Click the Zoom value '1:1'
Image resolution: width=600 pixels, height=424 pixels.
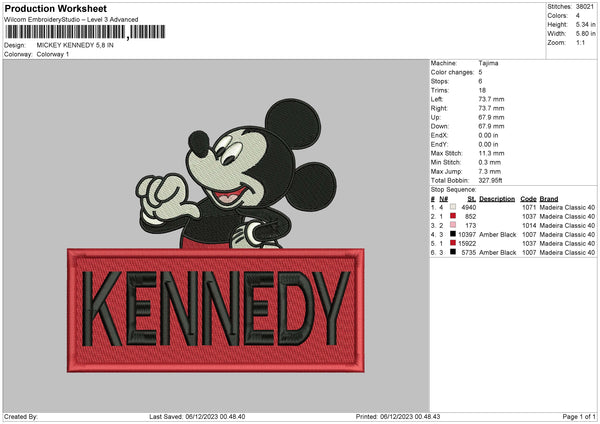(580, 42)
